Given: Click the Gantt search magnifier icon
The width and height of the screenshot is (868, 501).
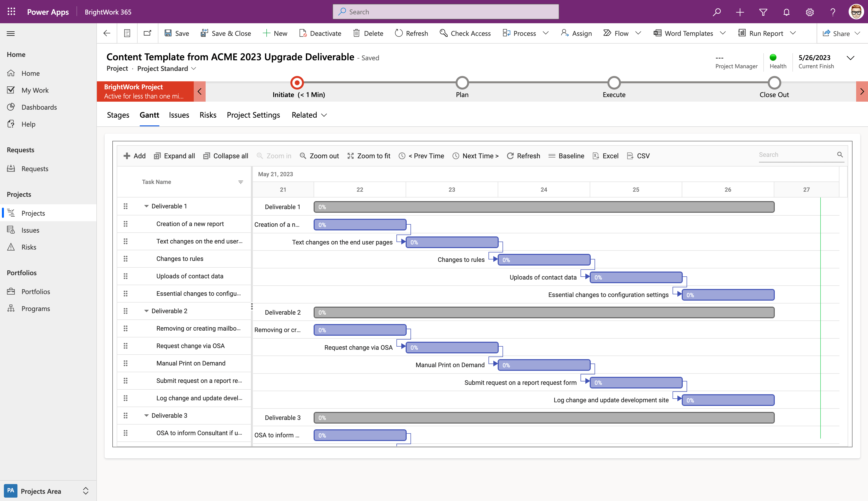Looking at the screenshot, I should (840, 155).
